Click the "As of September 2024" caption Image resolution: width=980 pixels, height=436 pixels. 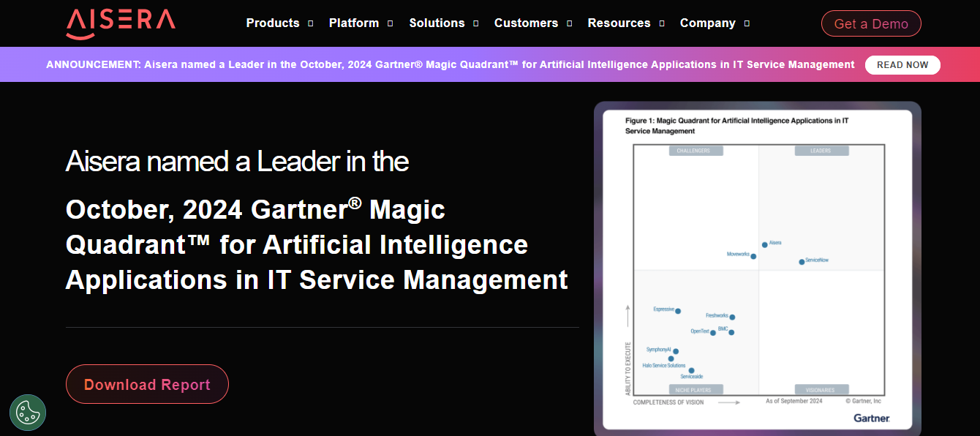click(794, 402)
